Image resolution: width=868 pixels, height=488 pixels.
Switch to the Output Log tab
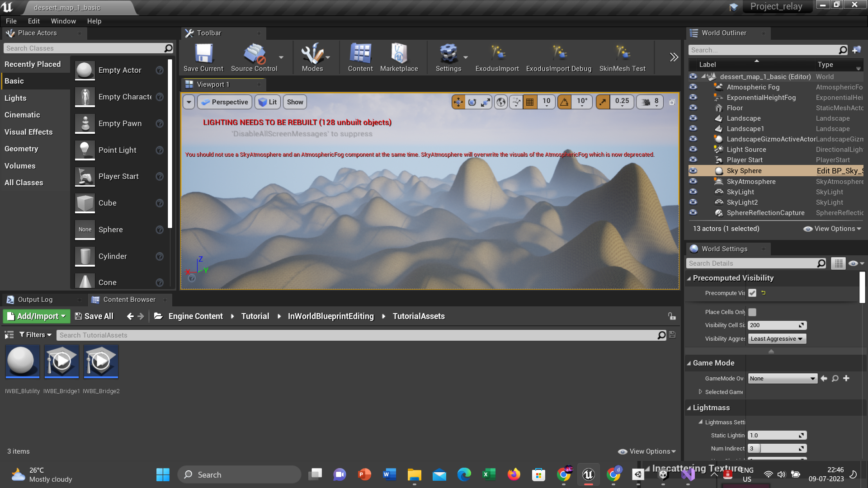click(35, 300)
